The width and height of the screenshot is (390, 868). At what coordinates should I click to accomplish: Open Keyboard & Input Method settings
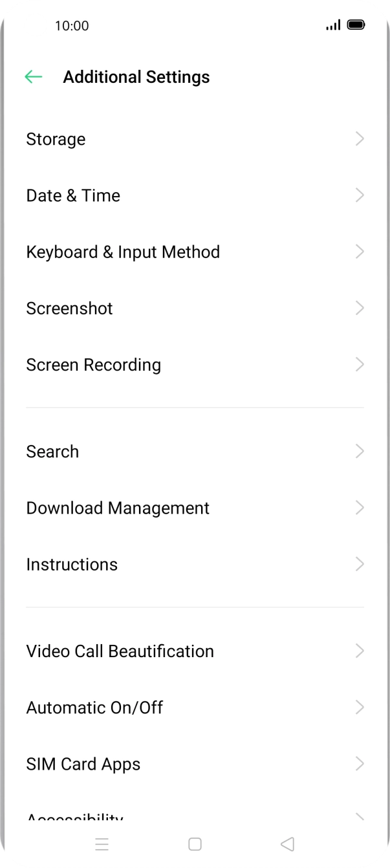pyautogui.click(x=123, y=252)
